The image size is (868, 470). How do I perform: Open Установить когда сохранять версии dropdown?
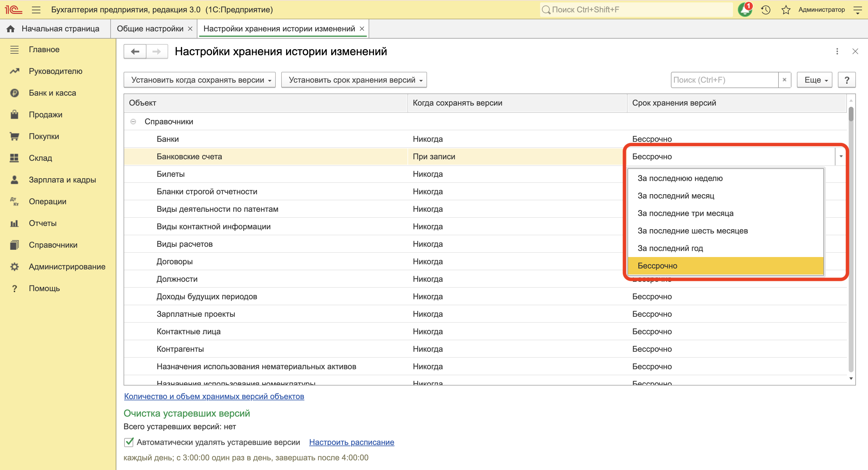[x=200, y=80]
